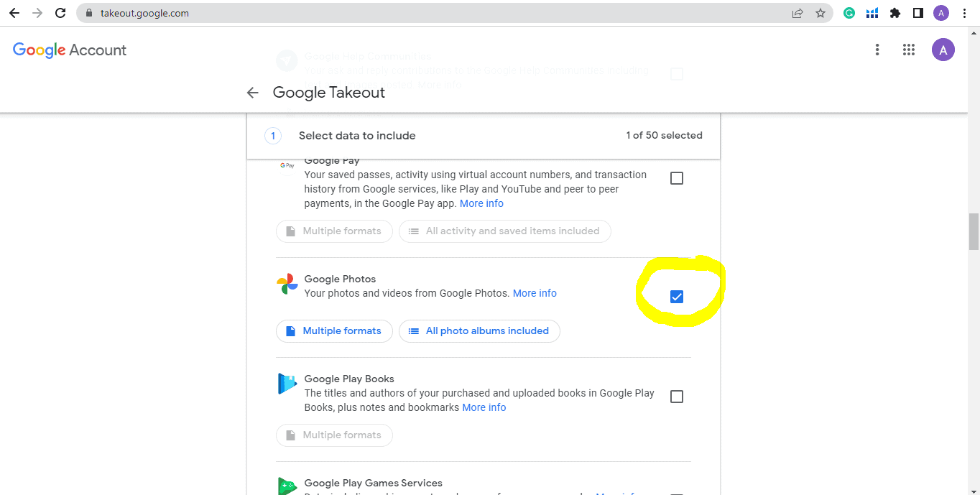Open More info link for Google Photos
Viewport: 980px width, 495px height.
[x=535, y=293]
